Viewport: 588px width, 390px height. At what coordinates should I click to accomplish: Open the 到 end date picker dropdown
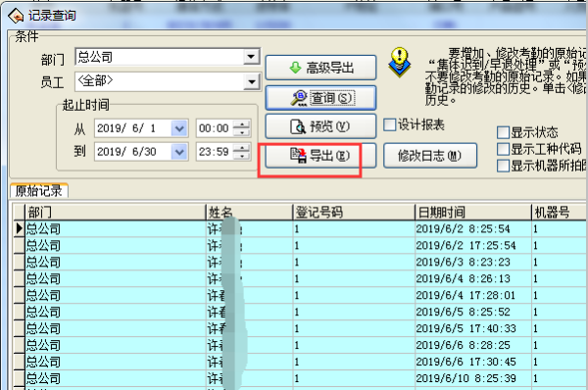pos(179,152)
